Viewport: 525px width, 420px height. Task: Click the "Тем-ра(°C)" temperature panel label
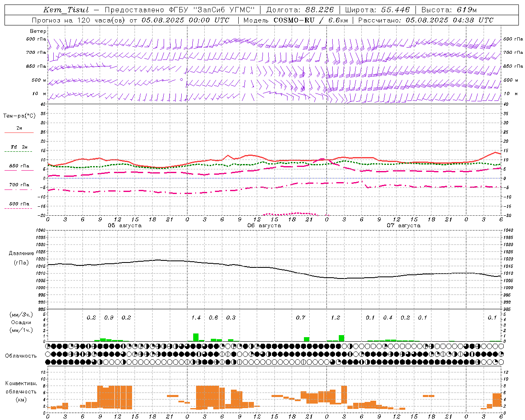pos(19,116)
